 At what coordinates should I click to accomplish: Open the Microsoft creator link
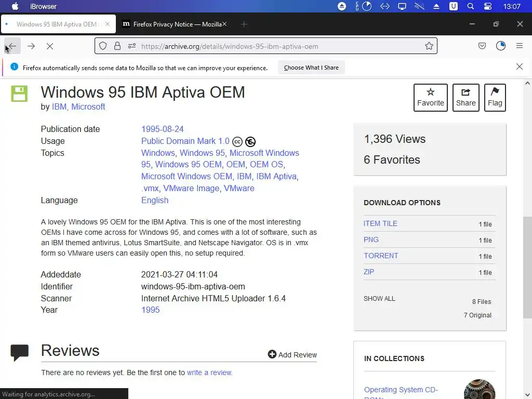coord(88,107)
